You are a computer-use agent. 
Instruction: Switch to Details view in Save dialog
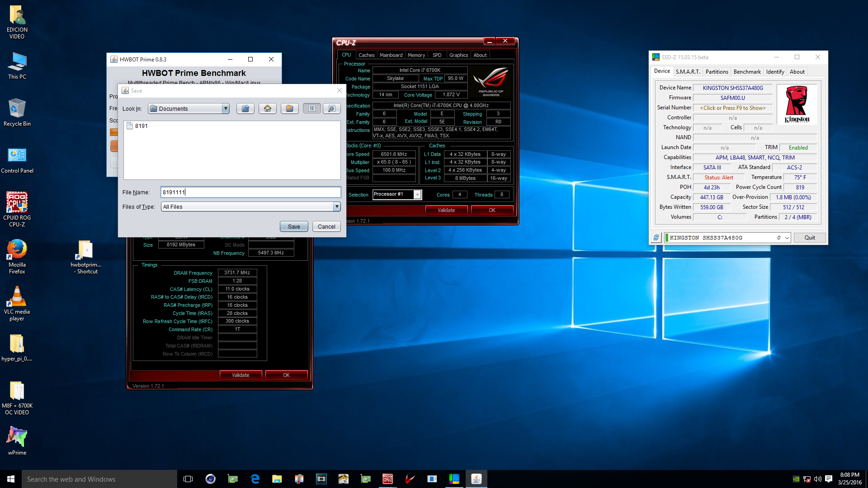click(332, 108)
